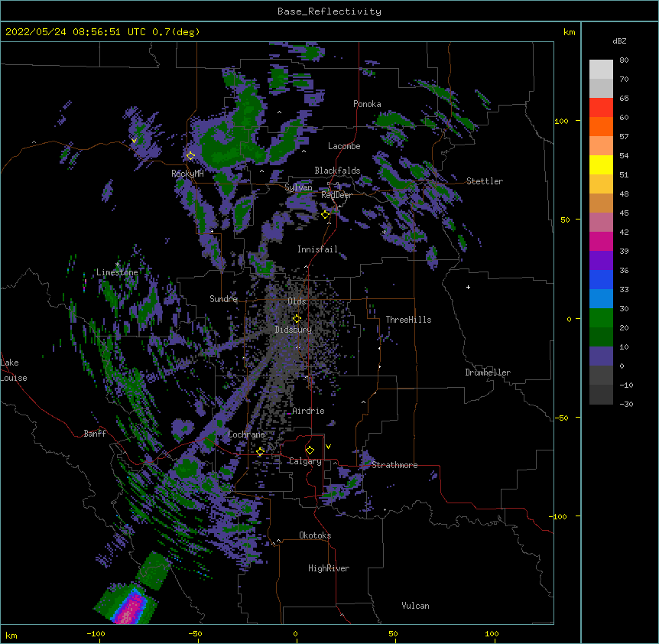659x644 pixels.
Task: Select the lightest gray 80 dBZ legend swatch
Action: [x=601, y=69]
